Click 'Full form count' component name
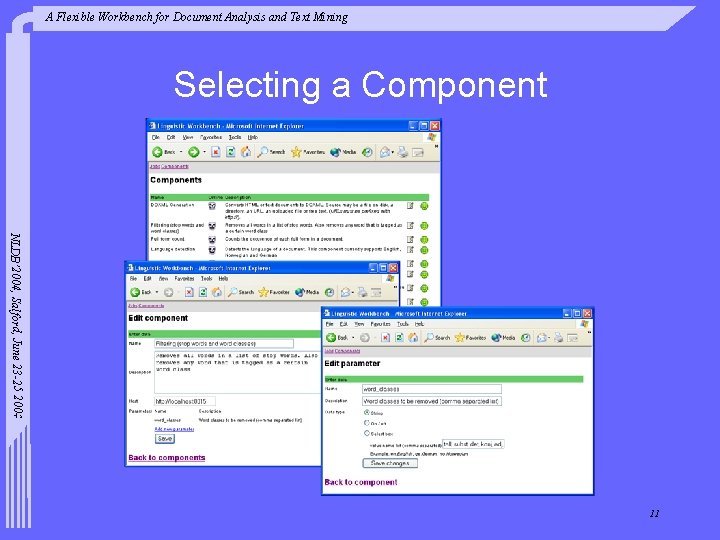The width and height of the screenshot is (720, 540). coord(168,239)
